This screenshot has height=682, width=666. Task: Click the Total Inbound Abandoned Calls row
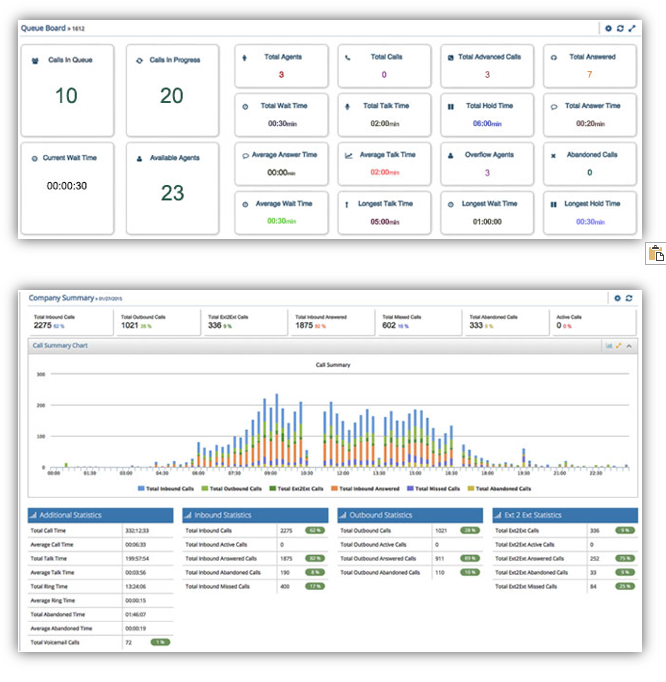point(255,572)
